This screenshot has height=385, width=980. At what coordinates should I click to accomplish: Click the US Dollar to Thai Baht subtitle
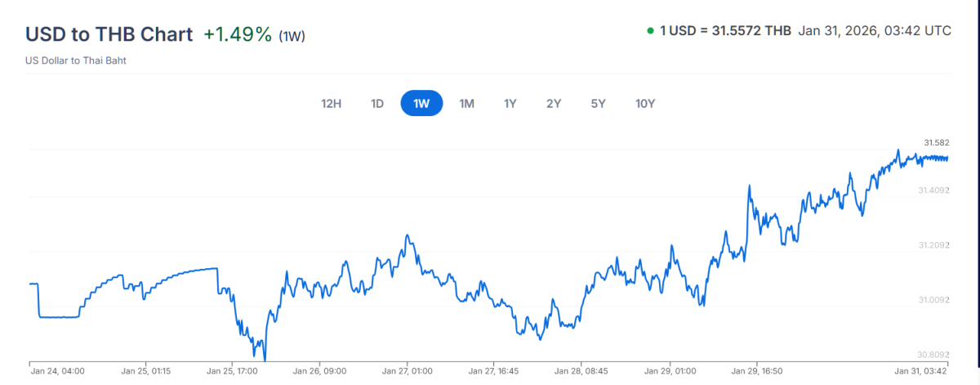pos(76,60)
